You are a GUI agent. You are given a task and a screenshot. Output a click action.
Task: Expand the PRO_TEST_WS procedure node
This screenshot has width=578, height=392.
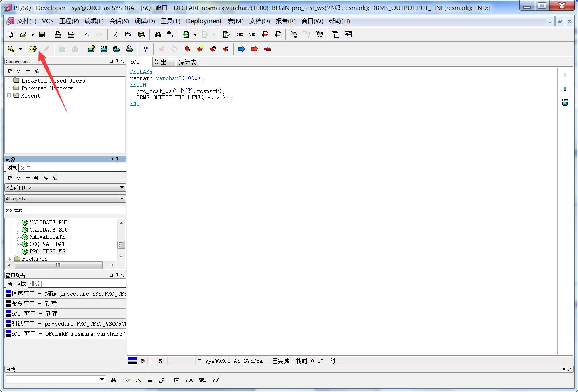coord(18,252)
